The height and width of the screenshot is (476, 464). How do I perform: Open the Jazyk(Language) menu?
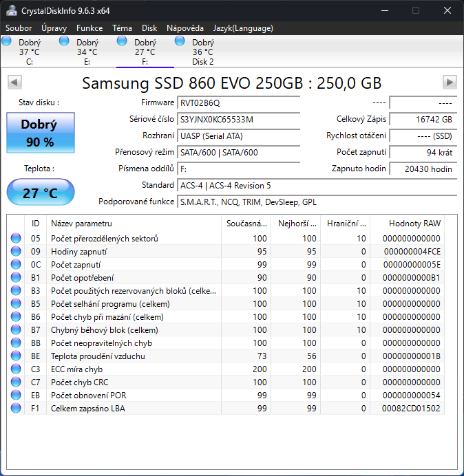tap(243, 28)
